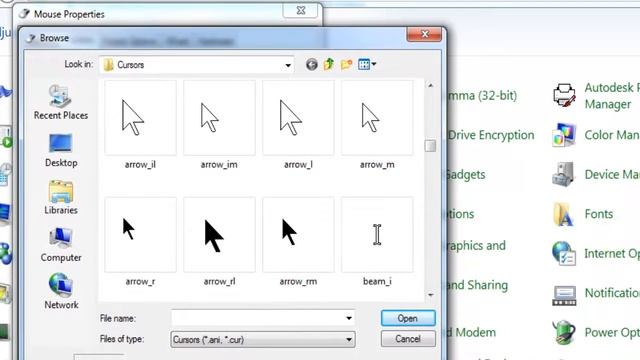
Task: Go to Desktop in Browse sidebar
Action: [x=61, y=150]
